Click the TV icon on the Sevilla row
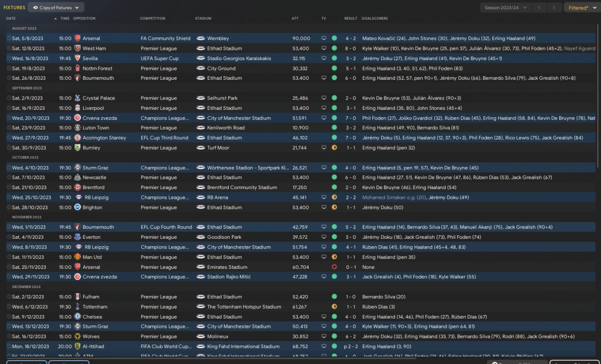 tap(324, 58)
